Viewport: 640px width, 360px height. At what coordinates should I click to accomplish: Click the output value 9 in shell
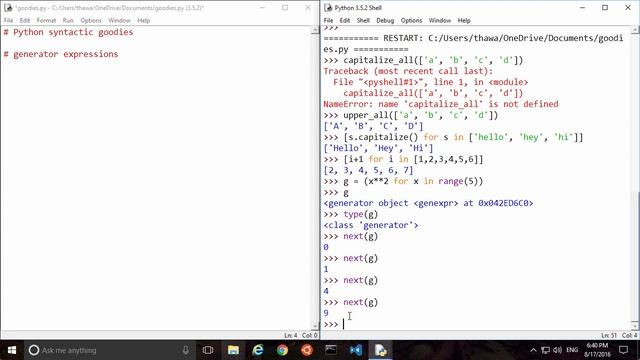pyautogui.click(x=326, y=313)
